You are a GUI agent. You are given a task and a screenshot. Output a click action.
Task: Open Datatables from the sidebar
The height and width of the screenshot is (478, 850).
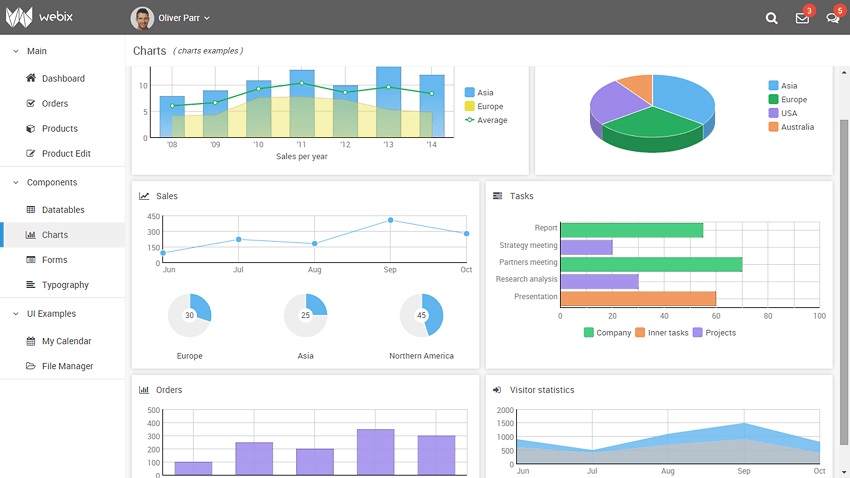(62, 210)
